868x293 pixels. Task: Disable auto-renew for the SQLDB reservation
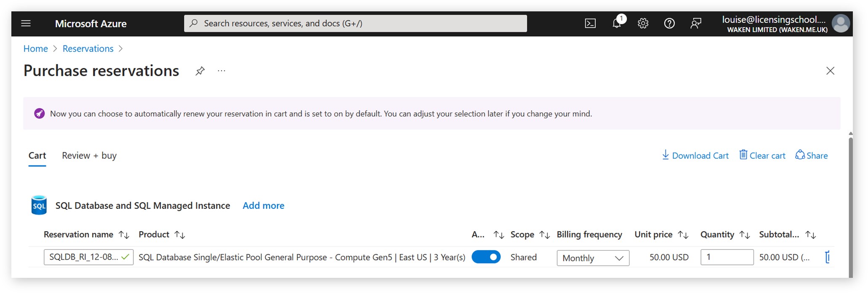click(x=486, y=257)
